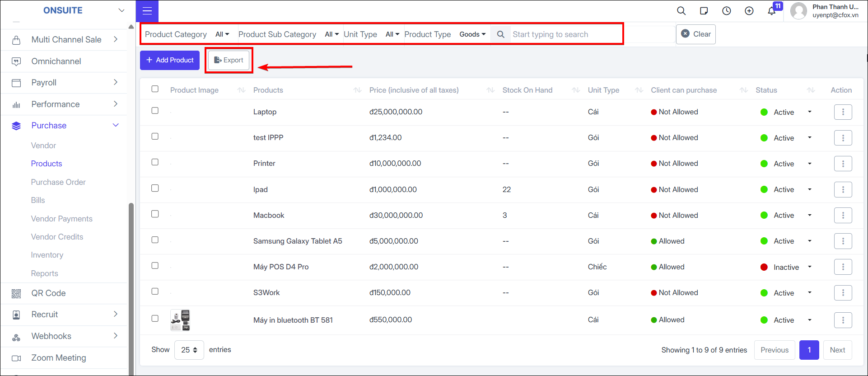Screen dimensions: 868x376
Task: Tick the checkbox for S3Work row
Action: pos(155,291)
